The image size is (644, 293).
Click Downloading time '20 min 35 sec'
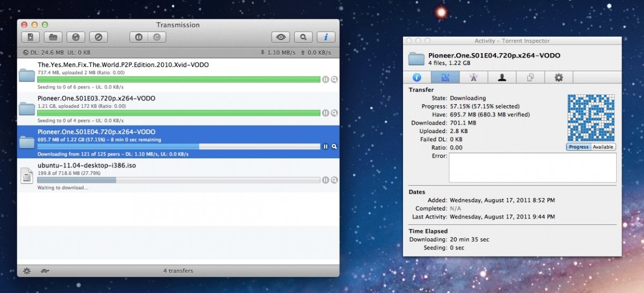[470, 239]
